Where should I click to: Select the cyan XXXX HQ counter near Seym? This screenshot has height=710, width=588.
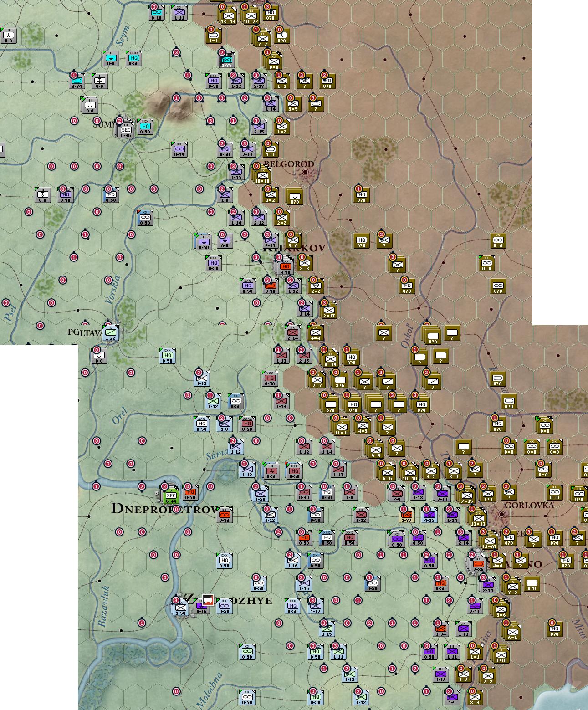point(133,58)
